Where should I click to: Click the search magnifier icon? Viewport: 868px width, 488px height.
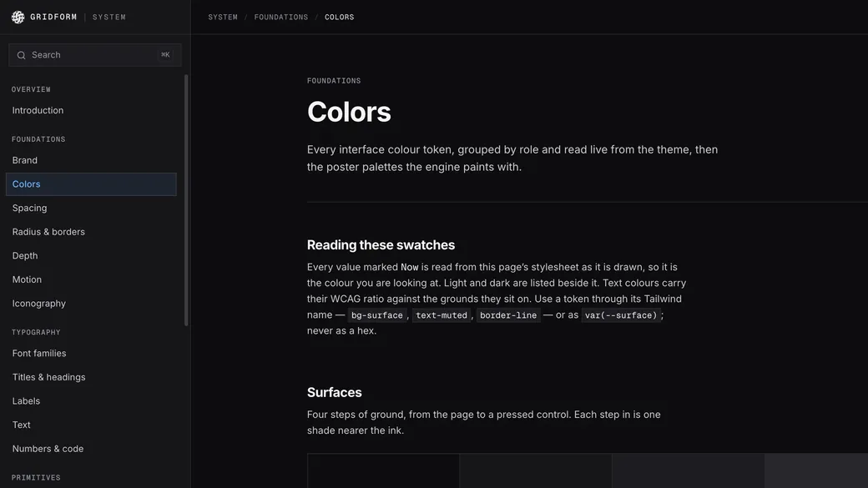[x=21, y=55]
